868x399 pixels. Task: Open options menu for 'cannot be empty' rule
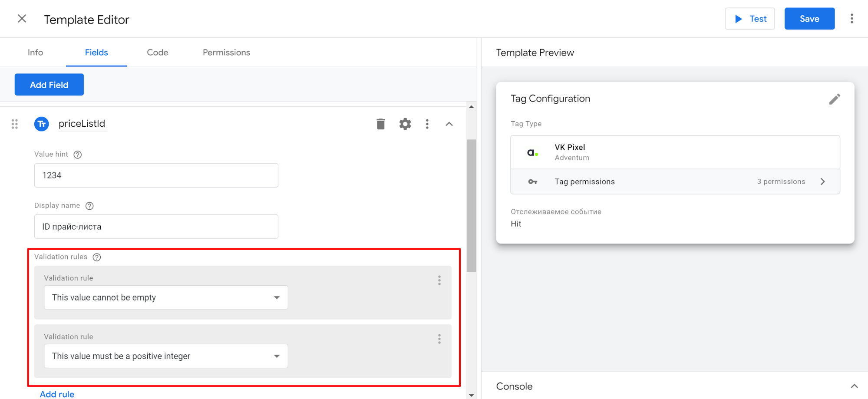click(439, 280)
